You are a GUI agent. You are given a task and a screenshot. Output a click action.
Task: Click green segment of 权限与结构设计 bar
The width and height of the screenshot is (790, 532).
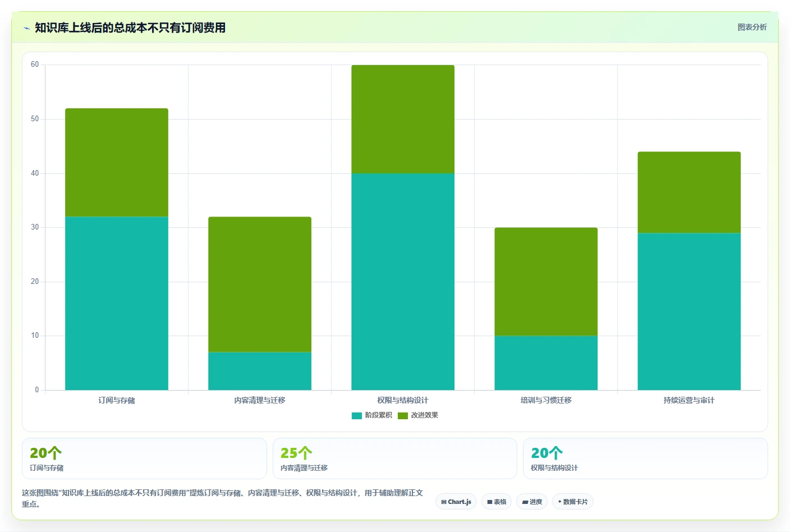coord(403,120)
